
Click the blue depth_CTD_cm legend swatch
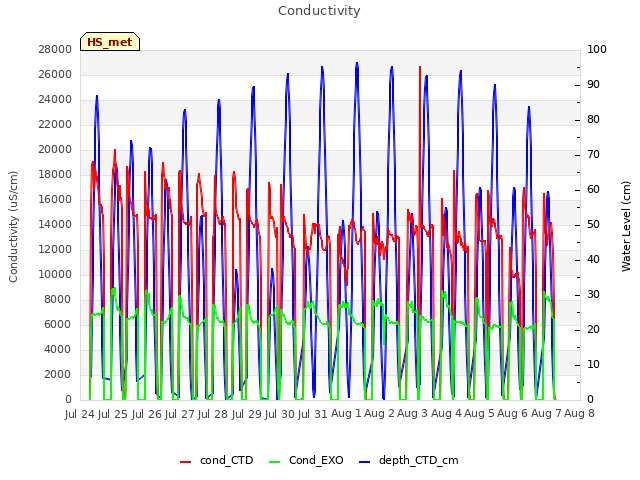tap(364, 462)
